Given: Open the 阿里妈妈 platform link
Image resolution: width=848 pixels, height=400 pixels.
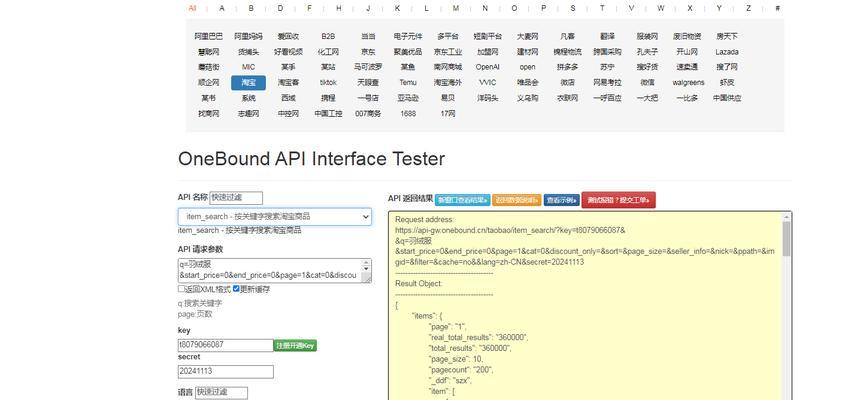Looking at the screenshot, I should (x=248, y=37).
